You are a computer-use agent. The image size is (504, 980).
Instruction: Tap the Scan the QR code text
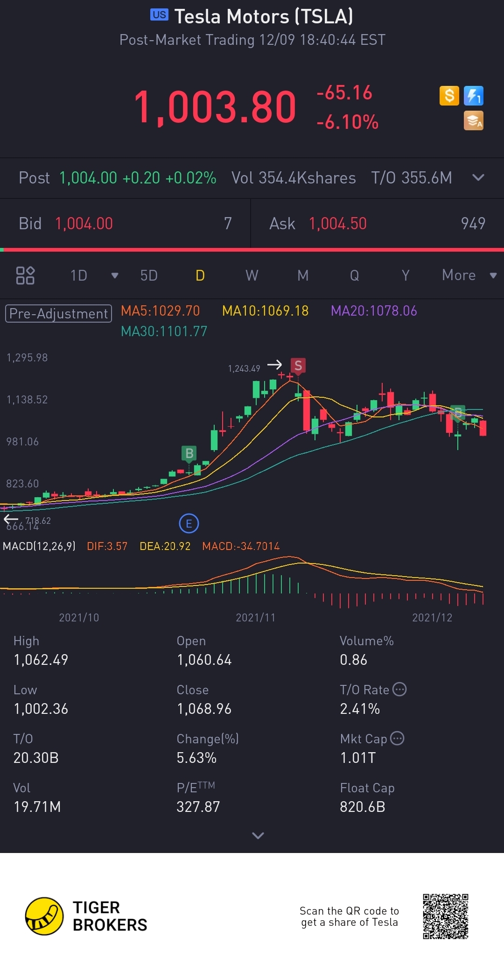tap(350, 917)
